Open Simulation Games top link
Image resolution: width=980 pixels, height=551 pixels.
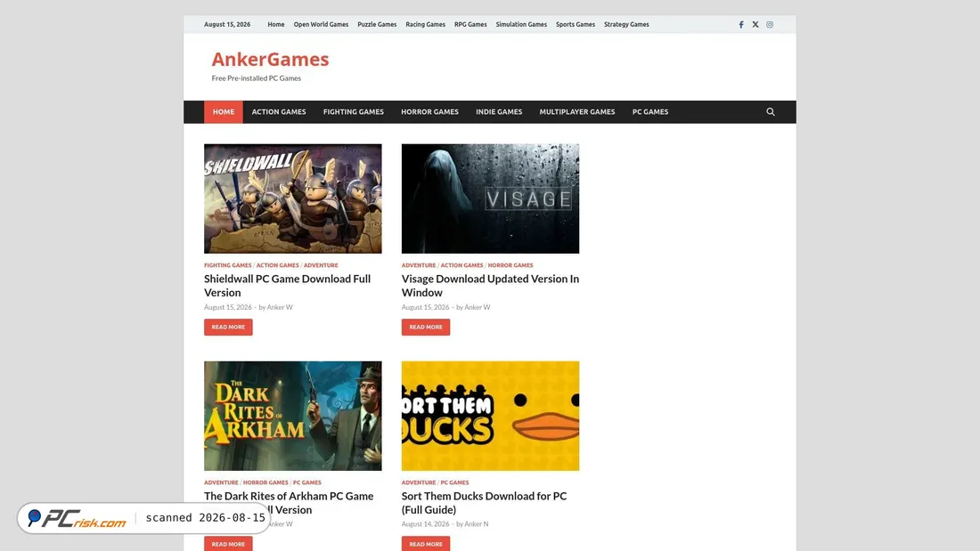[x=521, y=24]
